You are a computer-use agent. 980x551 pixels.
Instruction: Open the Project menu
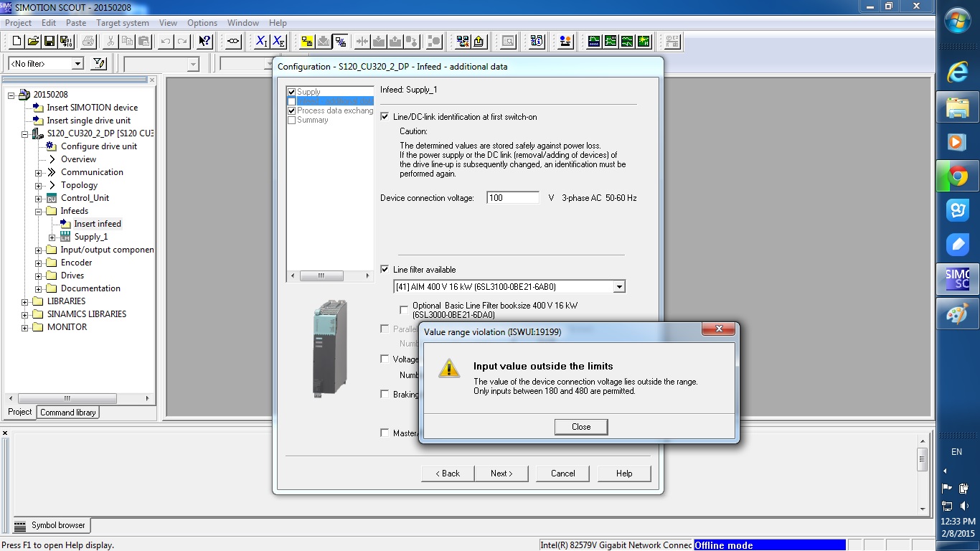(19, 23)
